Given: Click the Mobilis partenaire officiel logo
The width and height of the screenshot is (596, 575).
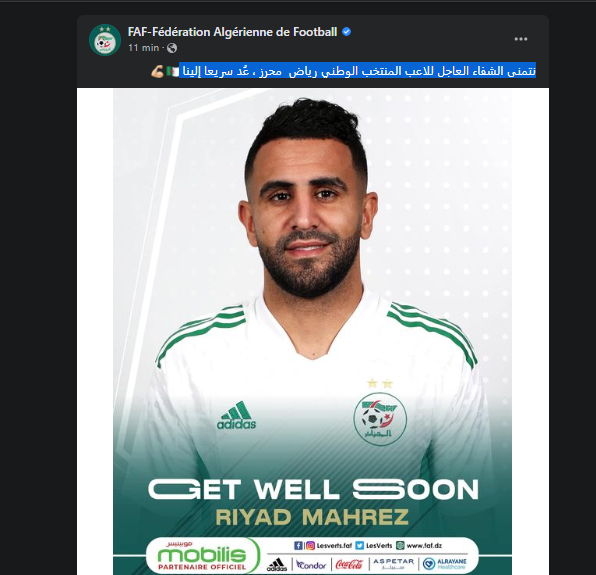Looking at the screenshot, I should click(x=202, y=555).
